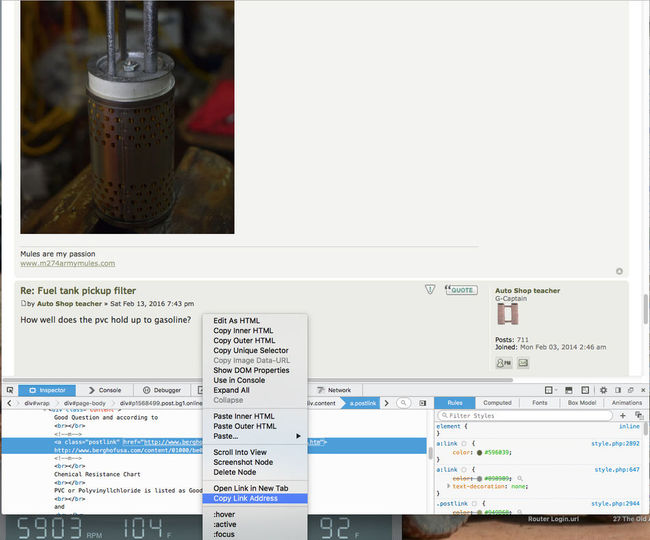Open style.php:2944 source link

[x=615, y=504]
